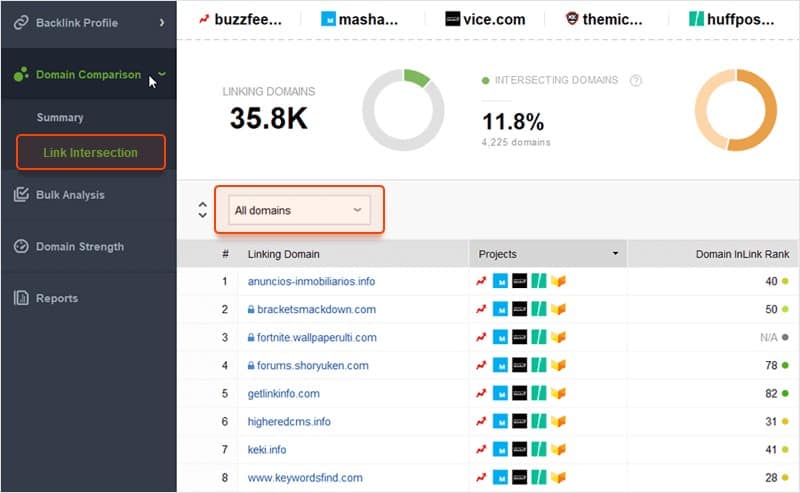Select Domain Comparison in sidebar
Screen dimensions: 800x493
click(88, 75)
